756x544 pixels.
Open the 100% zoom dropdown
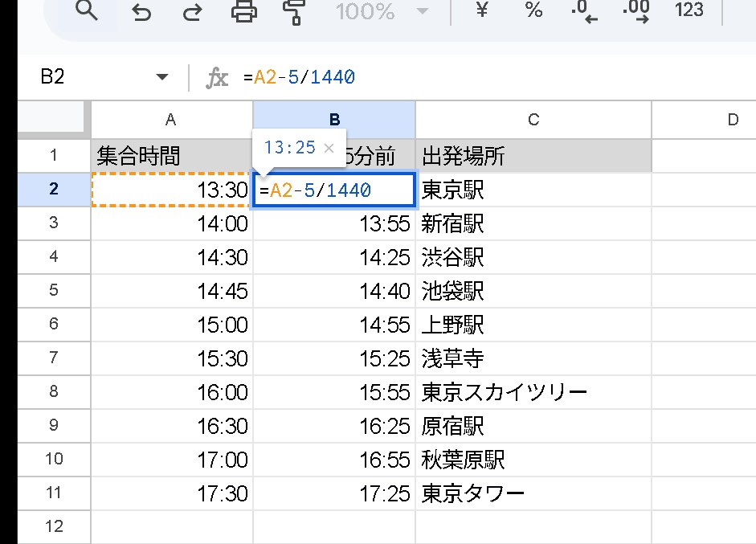pos(381,11)
